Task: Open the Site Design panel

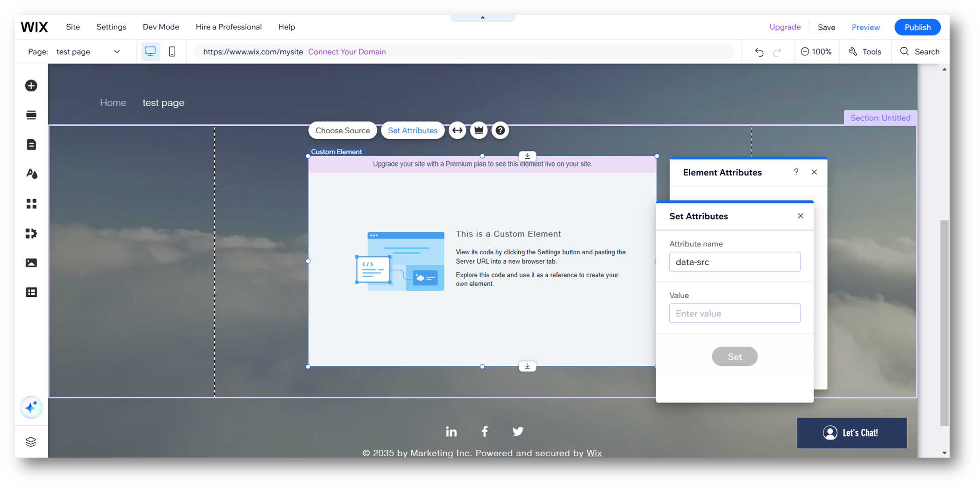Action: (31, 173)
